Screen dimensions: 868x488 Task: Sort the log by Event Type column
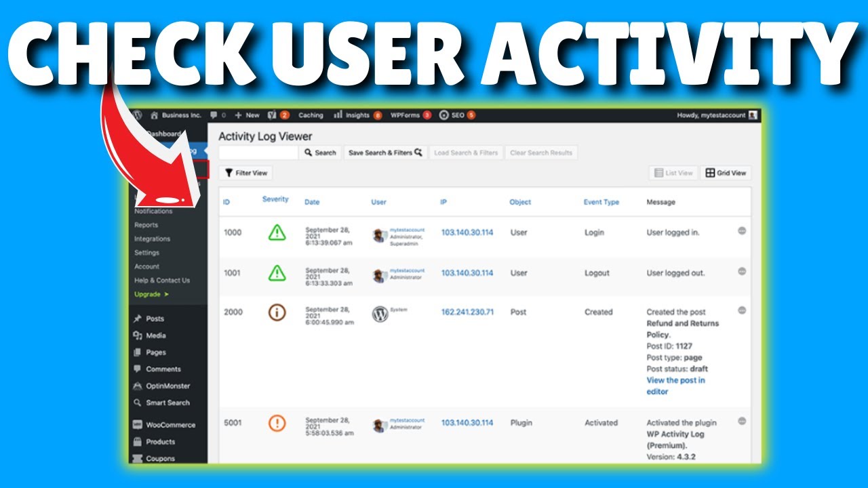(x=601, y=202)
